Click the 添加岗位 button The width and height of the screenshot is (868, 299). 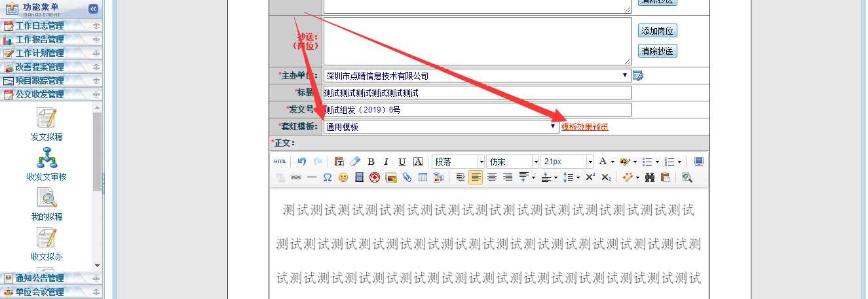[657, 31]
